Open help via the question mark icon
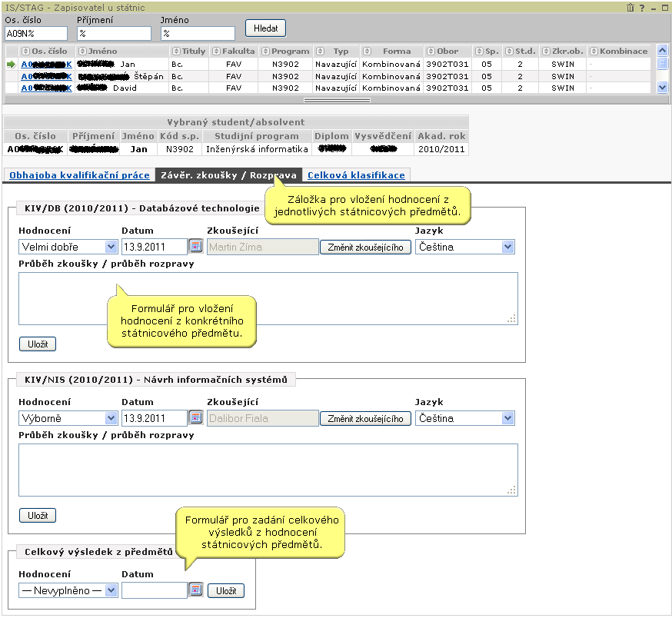 pyautogui.click(x=642, y=8)
